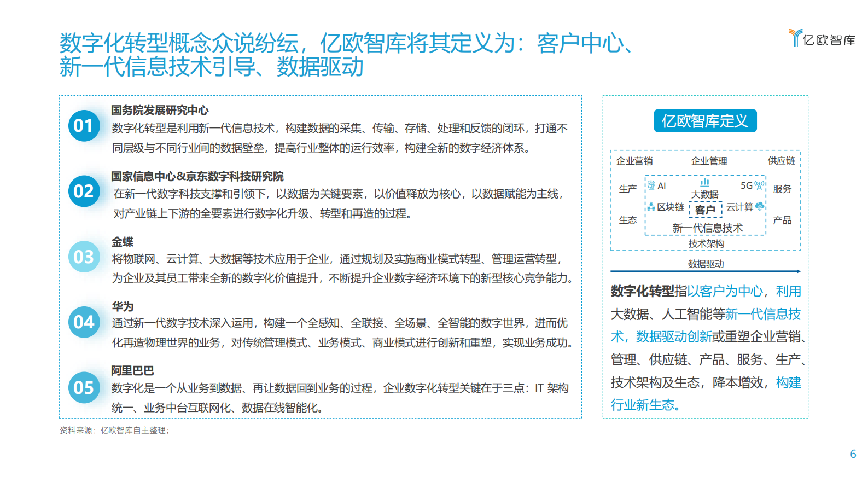Click the line starting 化再造物理世界的业务
This screenshot has width=868, height=488.
(x=342, y=343)
